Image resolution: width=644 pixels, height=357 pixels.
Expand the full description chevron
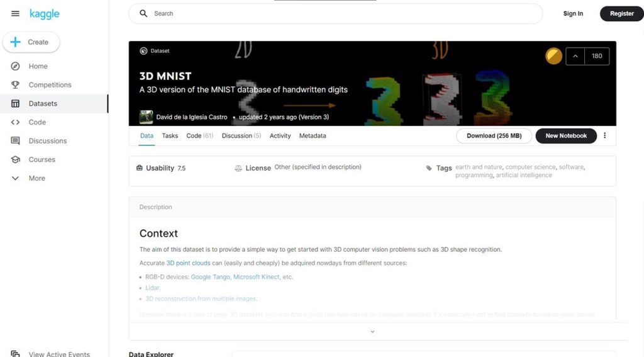pyautogui.click(x=372, y=331)
